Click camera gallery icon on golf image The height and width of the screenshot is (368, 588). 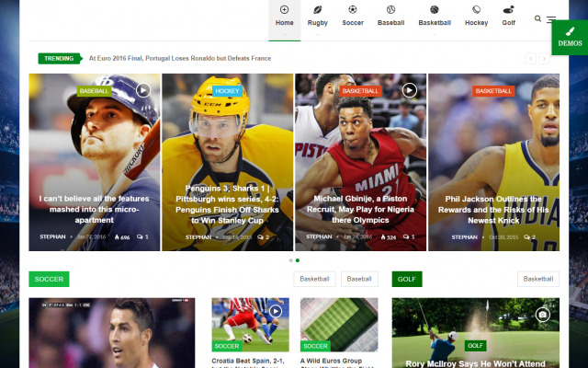pos(542,315)
